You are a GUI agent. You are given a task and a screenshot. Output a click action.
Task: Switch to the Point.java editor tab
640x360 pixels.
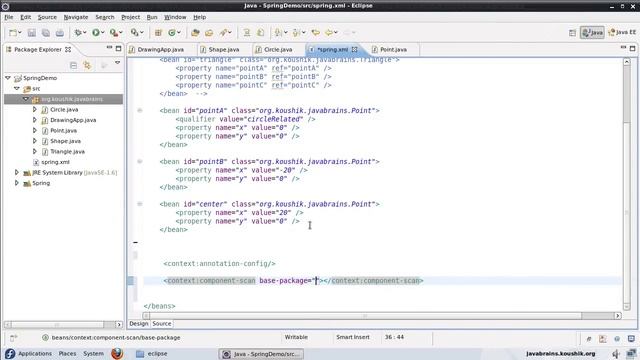(x=393, y=49)
